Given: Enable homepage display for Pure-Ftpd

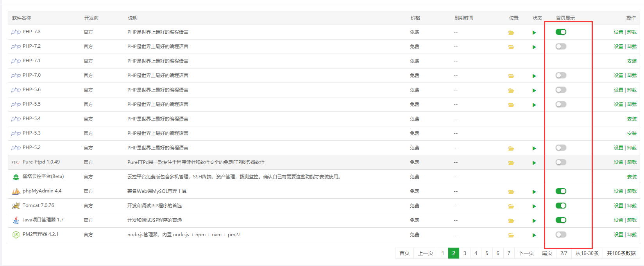Looking at the screenshot, I should pos(561,162).
